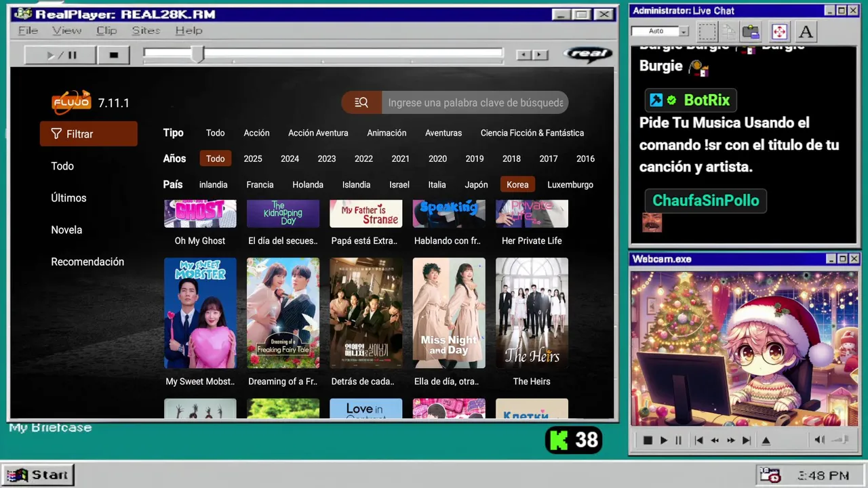Click dashed selection rectangle icon in Live Chat
This screenshot has height=488, width=868.
click(x=707, y=31)
